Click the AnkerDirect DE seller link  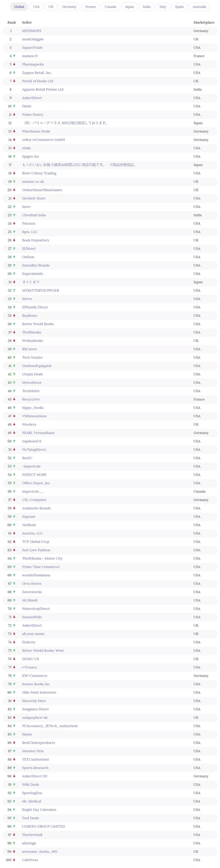click(35, 776)
